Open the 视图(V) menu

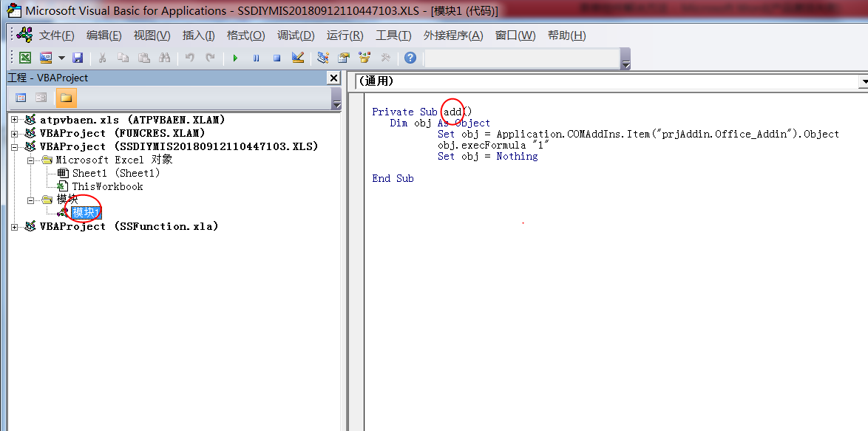pos(152,35)
